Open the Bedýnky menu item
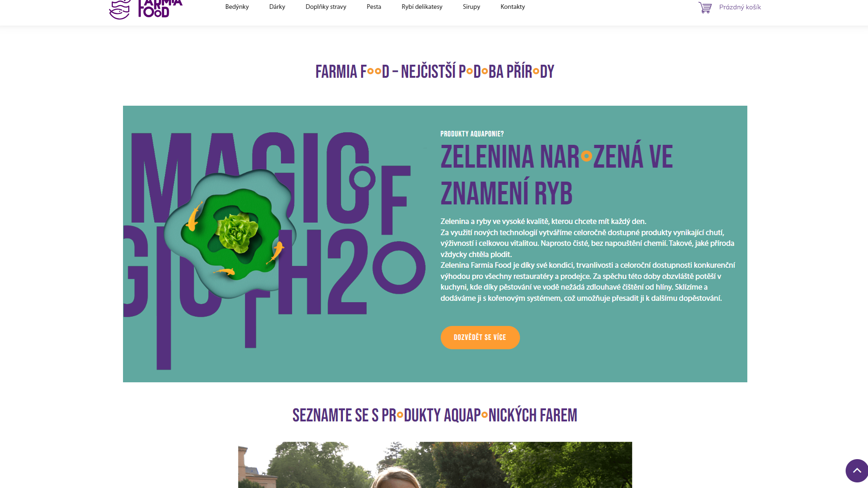Image resolution: width=868 pixels, height=488 pixels. (237, 7)
